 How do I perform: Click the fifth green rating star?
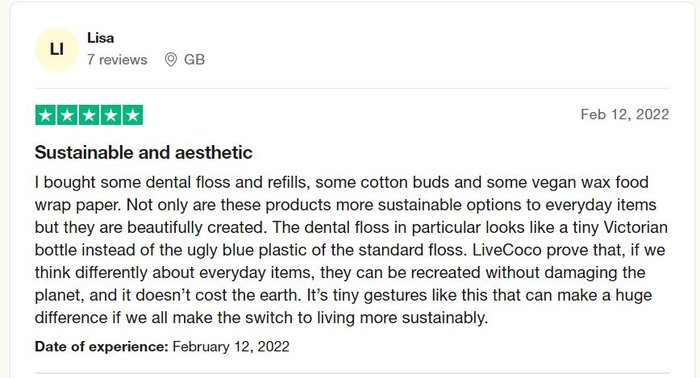[133, 115]
